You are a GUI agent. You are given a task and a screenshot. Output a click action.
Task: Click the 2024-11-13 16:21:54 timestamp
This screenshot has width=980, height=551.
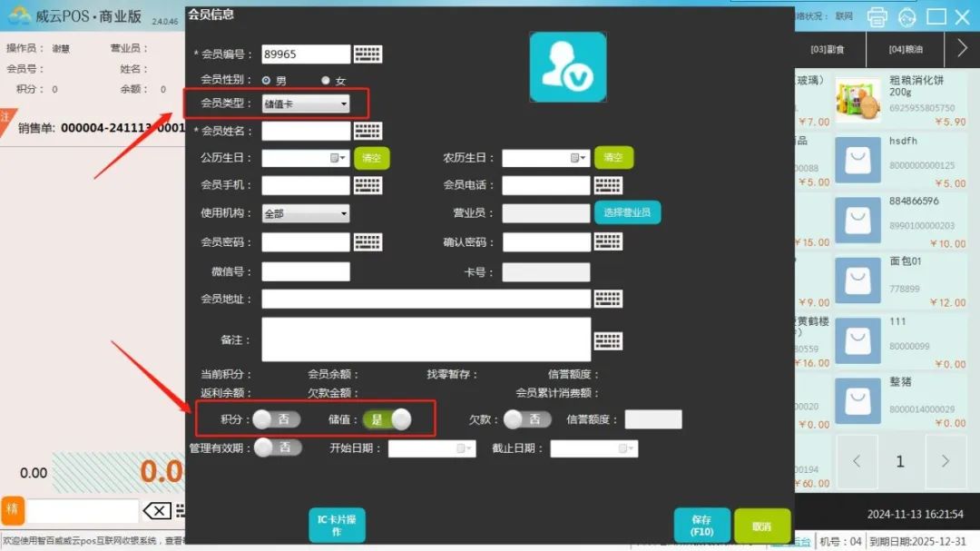915,514
